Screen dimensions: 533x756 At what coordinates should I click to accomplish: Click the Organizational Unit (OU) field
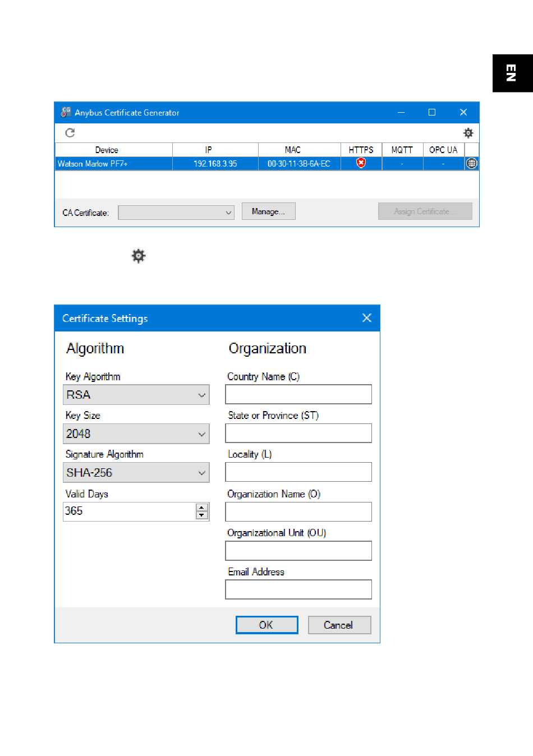[298, 550]
